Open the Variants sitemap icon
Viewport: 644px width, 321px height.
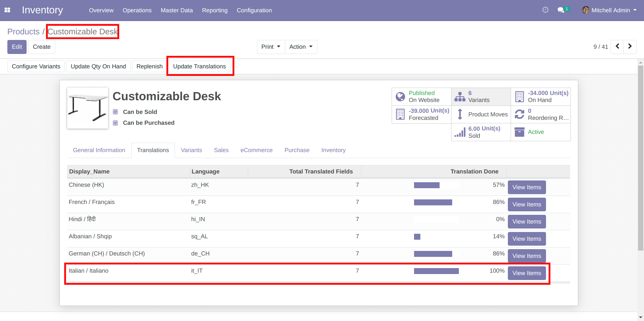(x=460, y=97)
